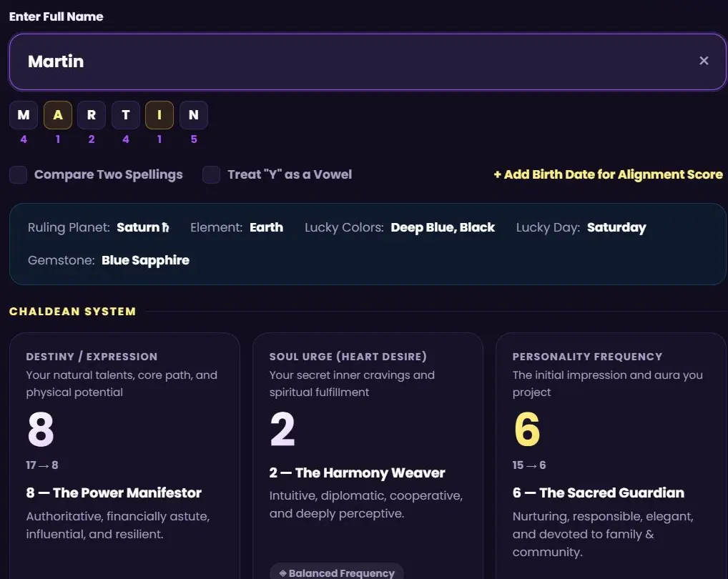Click the Balanced Frequency badge
This screenshot has height=579, width=728.
pyautogui.click(x=337, y=573)
